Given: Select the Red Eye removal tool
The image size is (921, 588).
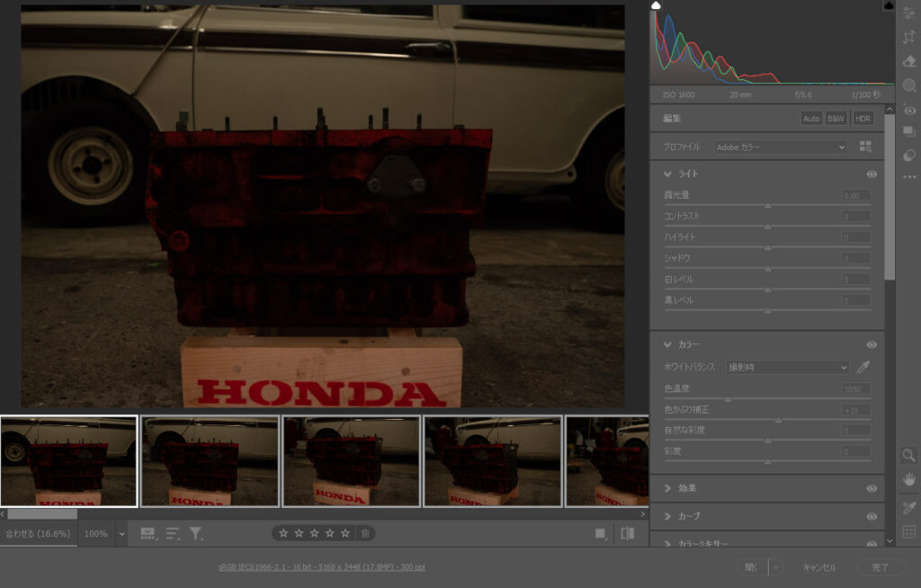Looking at the screenshot, I should coord(909,111).
